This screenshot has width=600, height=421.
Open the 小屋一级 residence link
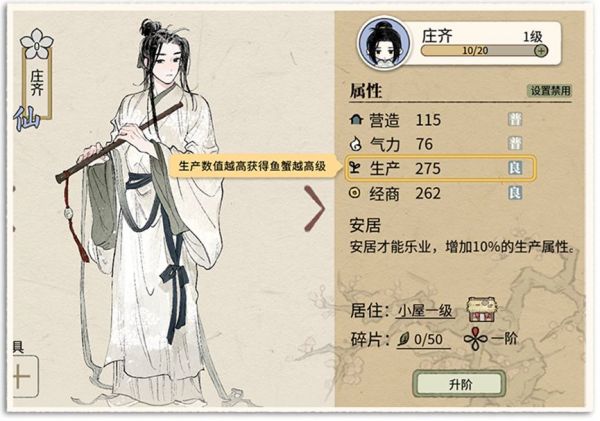[425, 310]
